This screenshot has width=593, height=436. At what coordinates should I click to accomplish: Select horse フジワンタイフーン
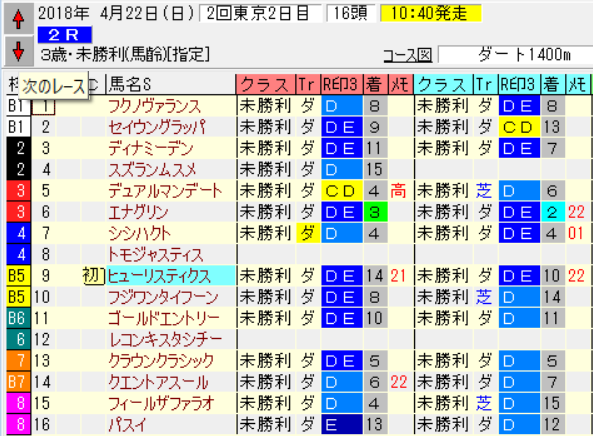(x=163, y=297)
